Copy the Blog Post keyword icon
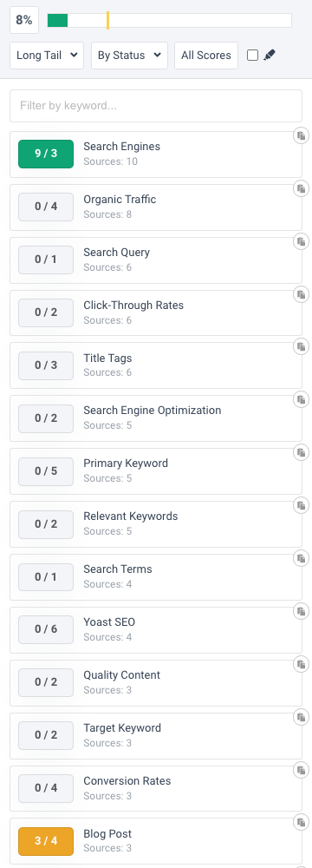 coord(301,823)
